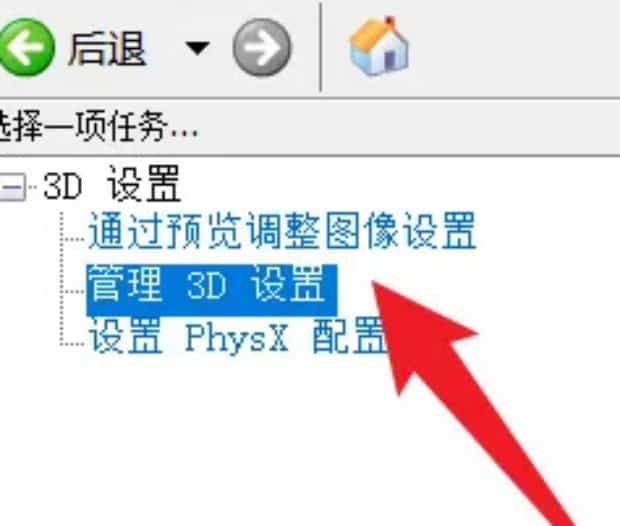Click the 选择一项任务... header bar

pyautogui.click(x=310, y=127)
